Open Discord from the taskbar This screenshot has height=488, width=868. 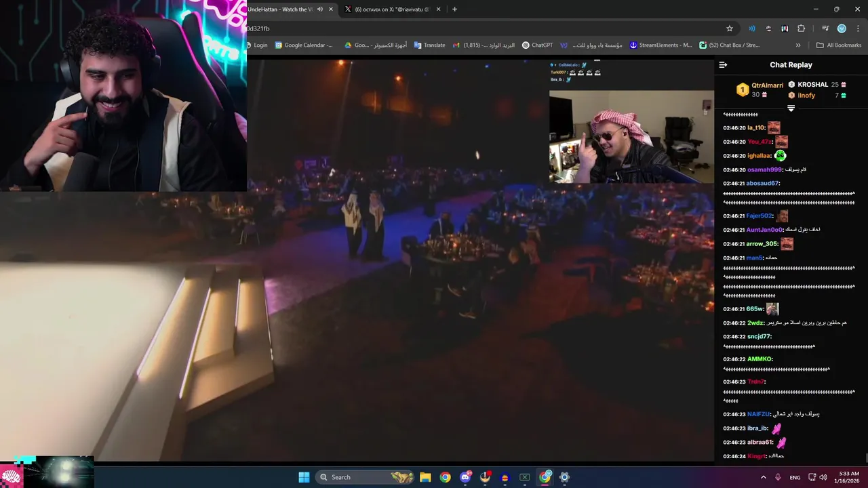point(465,477)
